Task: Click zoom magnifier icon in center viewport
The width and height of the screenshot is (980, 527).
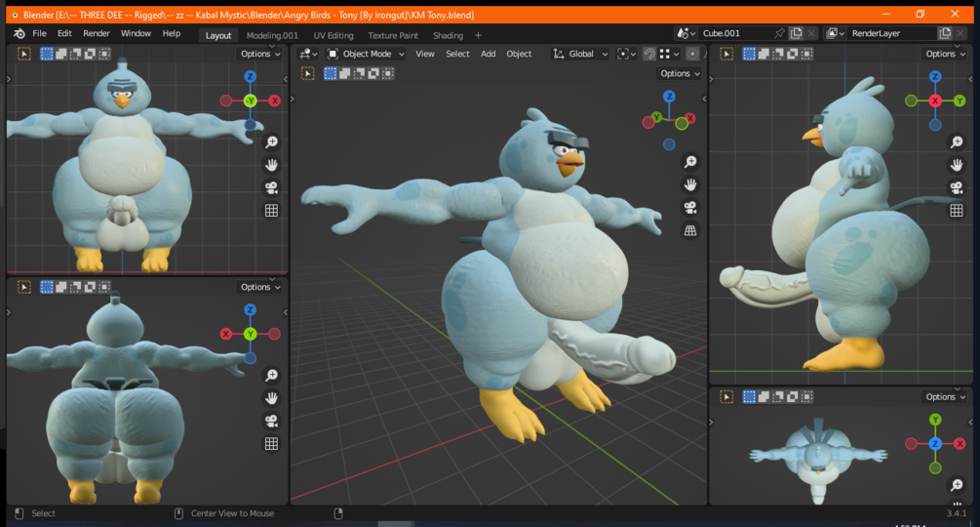Action: (690, 162)
